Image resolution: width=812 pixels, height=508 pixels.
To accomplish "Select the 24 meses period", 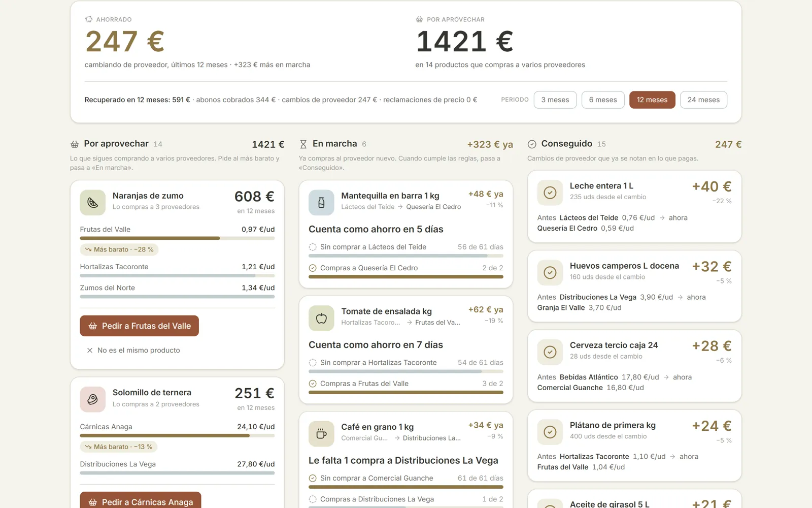I will 703,100.
